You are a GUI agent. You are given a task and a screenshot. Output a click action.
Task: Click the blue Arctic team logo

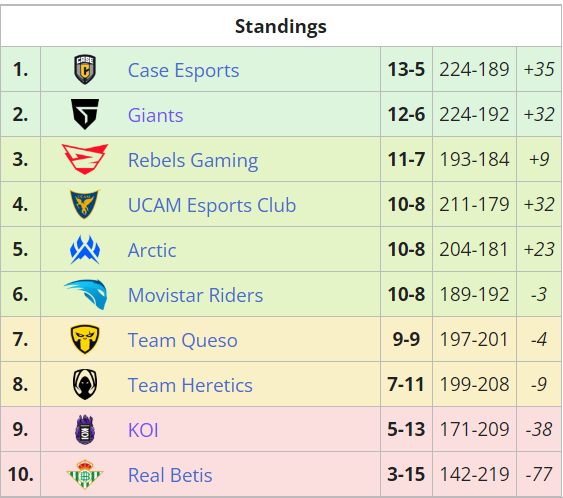pyautogui.click(x=85, y=249)
